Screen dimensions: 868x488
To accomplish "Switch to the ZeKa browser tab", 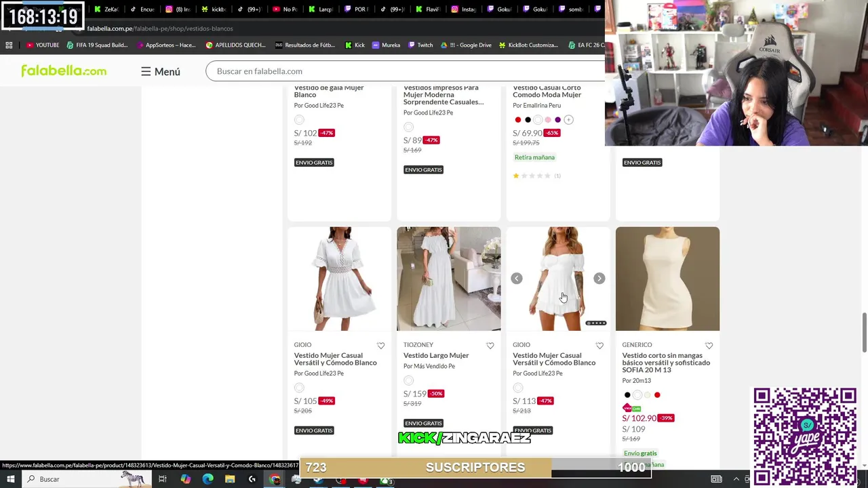I will click(x=106, y=9).
